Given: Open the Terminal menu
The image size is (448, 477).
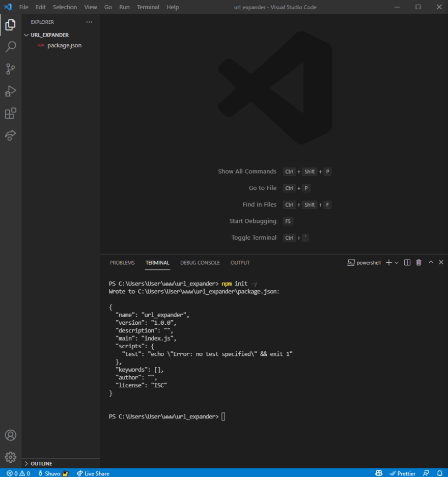Looking at the screenshot, I should pyautogui.click(x=148, y=7).
